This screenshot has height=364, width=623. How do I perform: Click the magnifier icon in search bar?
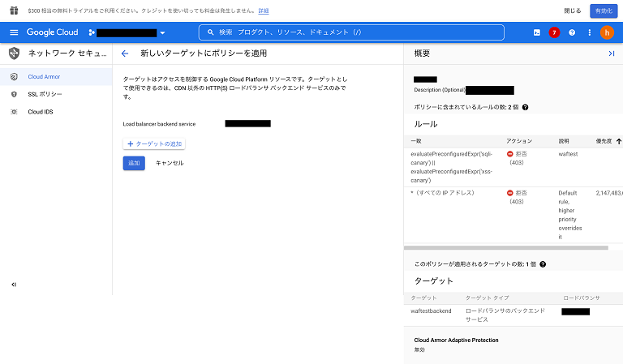pyautogui.click(x=211, y=32)
